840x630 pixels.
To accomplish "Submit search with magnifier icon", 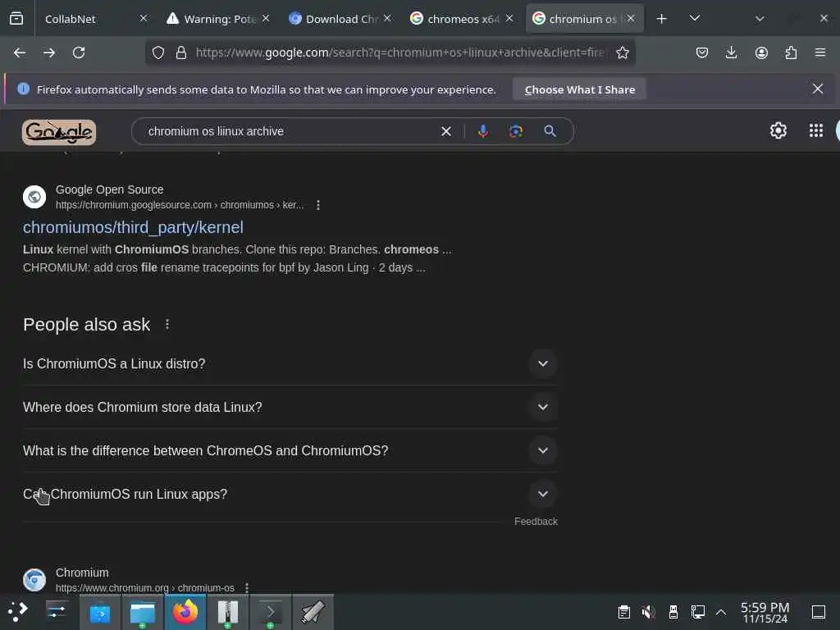I will coord(550,131).
